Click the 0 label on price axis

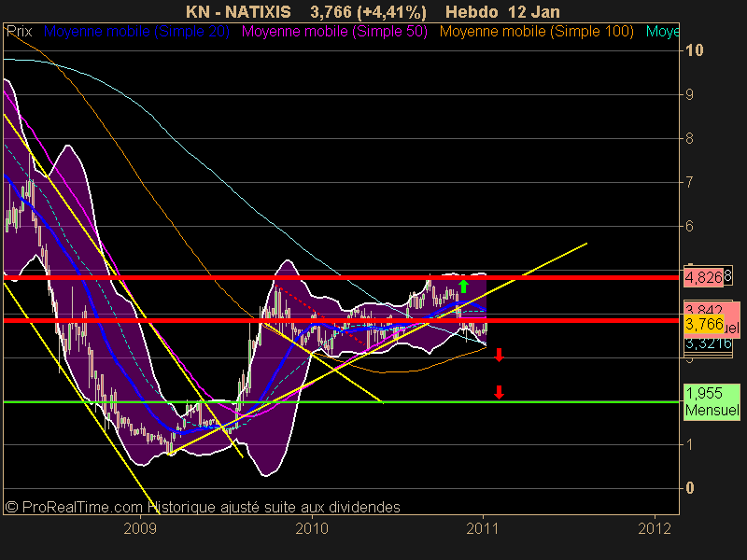click(x=689, y=488)
